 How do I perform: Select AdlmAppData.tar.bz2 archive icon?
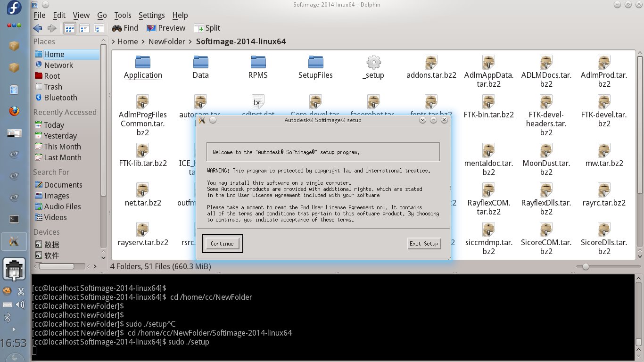(x=489, y=62)
